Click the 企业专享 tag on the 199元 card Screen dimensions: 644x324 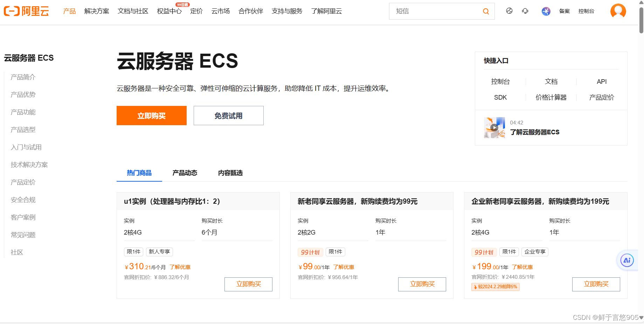(535, 252)
